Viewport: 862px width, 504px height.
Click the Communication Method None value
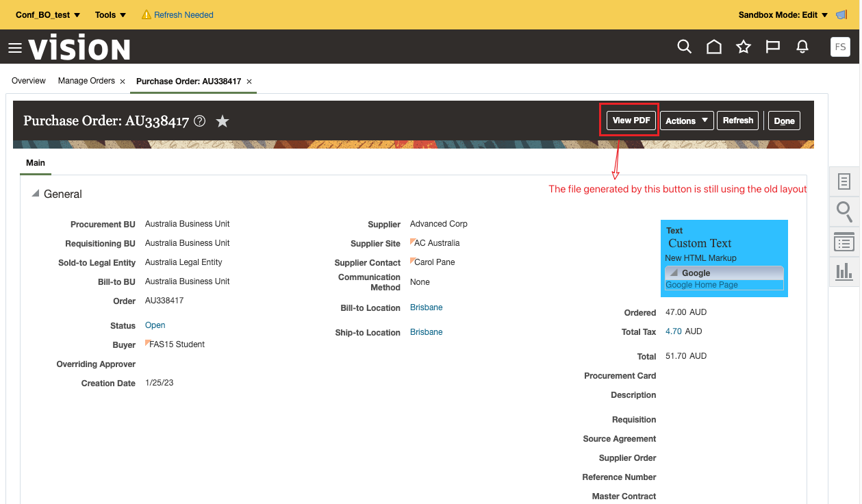420,282
